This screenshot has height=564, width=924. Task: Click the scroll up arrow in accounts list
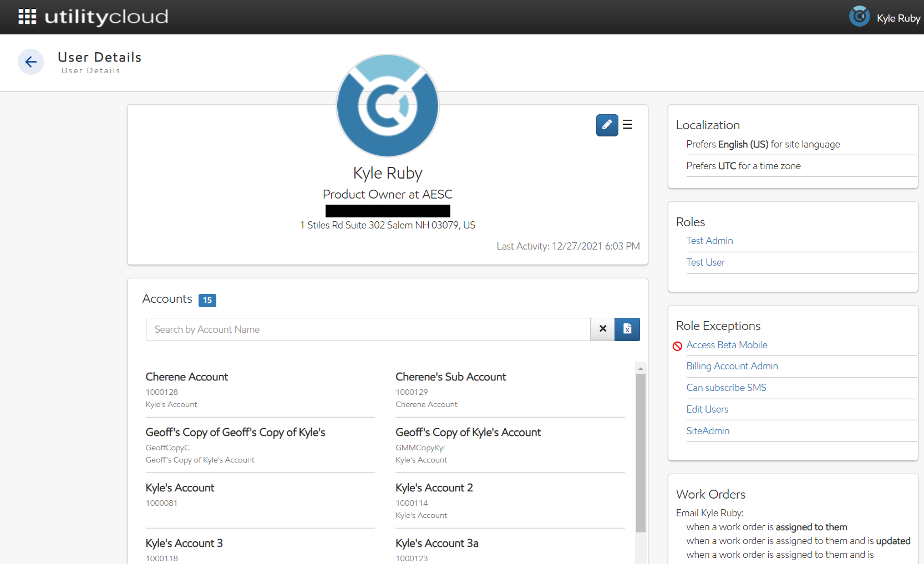point(641,368)
